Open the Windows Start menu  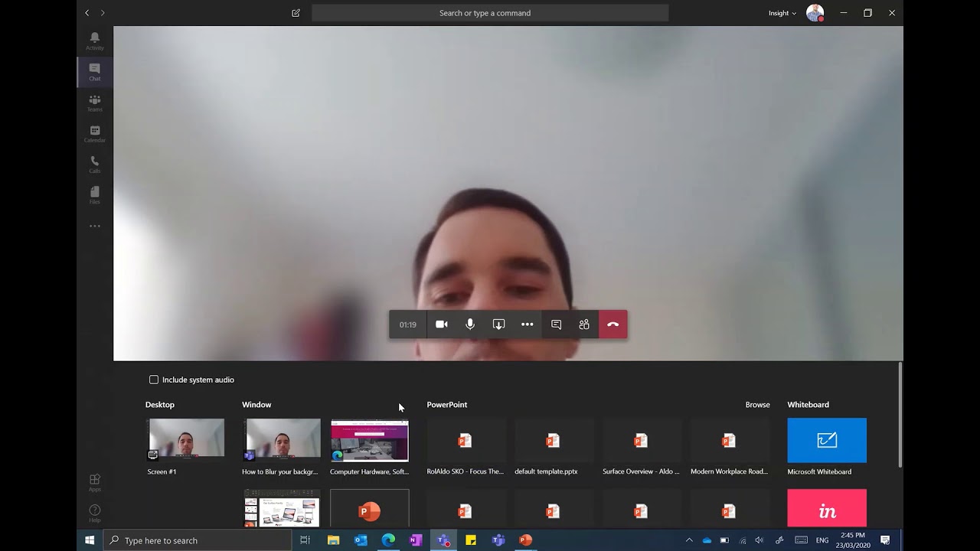(90, 540)
